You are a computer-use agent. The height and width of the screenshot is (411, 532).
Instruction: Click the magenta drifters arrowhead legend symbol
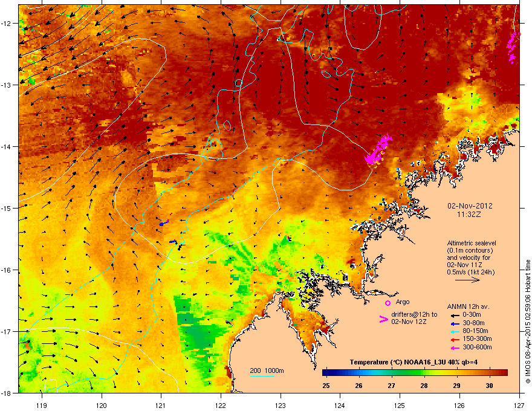coord(383,319)
